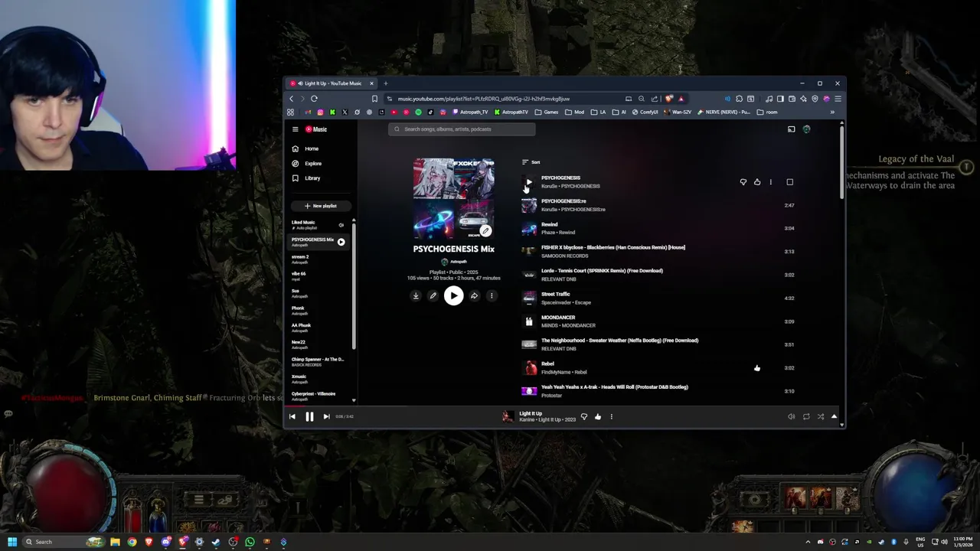
Task: Download the PSYCHOGENESIS Mix playlist
Action: point(416,295)
